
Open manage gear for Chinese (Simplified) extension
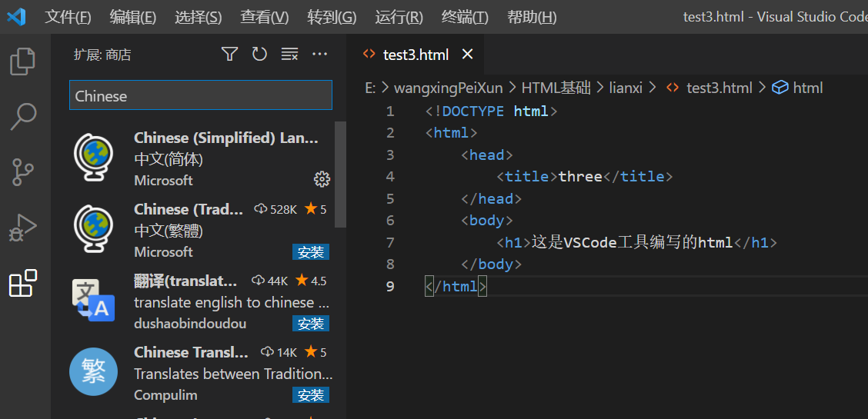pos(322,179)
